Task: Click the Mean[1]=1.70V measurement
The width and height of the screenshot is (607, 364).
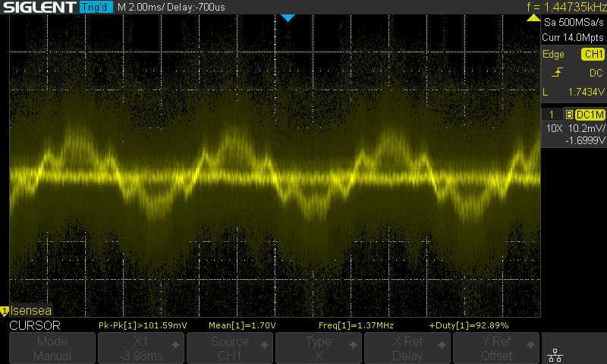Action: pyautogui.click(x=242, y=325)
